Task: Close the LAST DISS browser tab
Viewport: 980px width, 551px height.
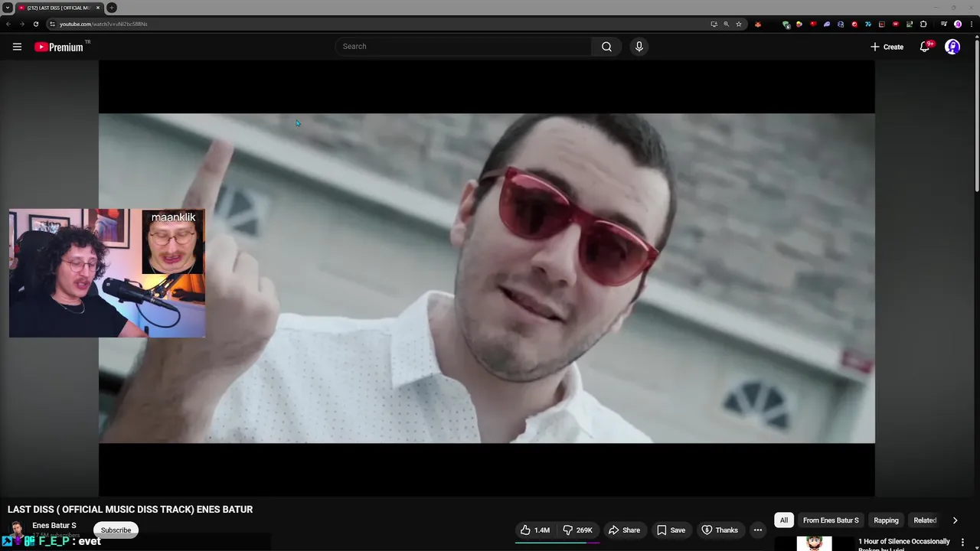Action: pyautogui.click(x=98, y=8)
